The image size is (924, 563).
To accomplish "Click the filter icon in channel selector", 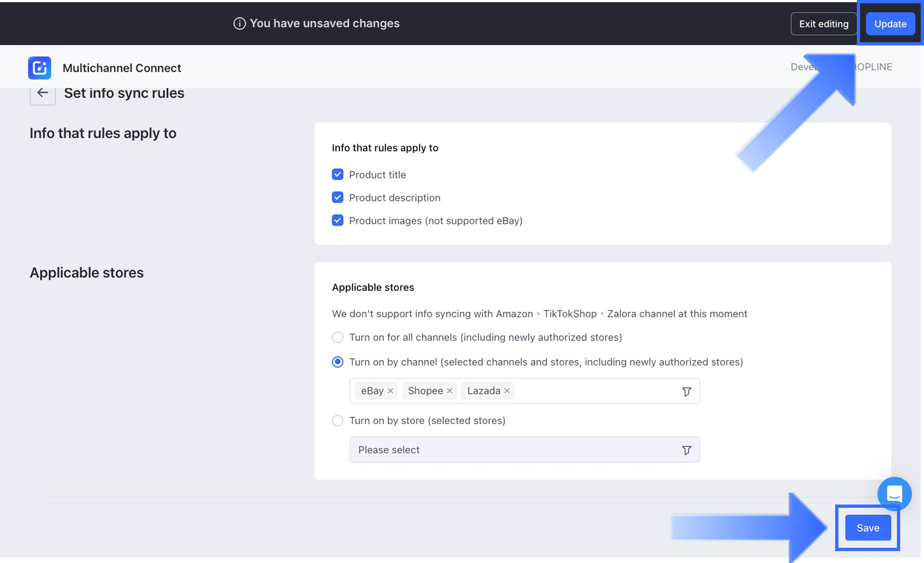I will click(x=686, y=391).
